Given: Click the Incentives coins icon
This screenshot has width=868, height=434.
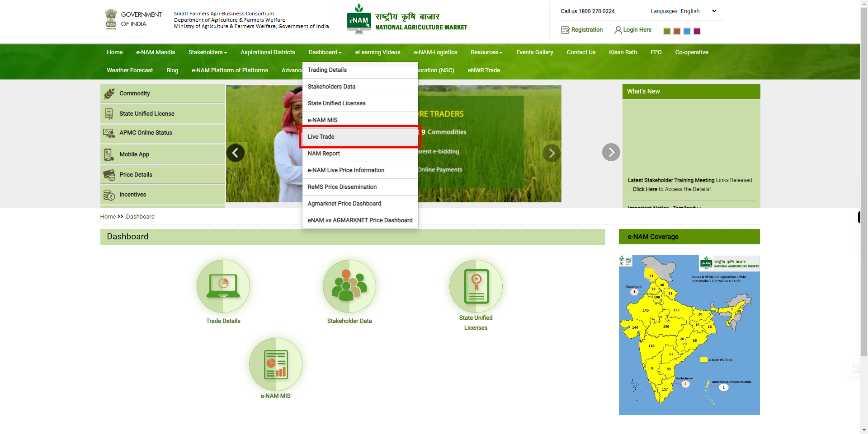Looking at the screenshot, I should tap(109, 195).
